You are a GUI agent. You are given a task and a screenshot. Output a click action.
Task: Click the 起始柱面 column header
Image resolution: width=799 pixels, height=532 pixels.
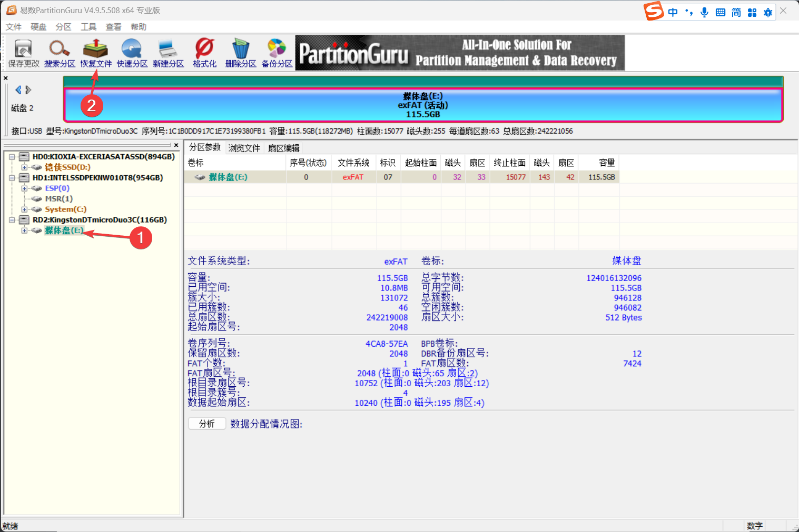coord(421,163)
